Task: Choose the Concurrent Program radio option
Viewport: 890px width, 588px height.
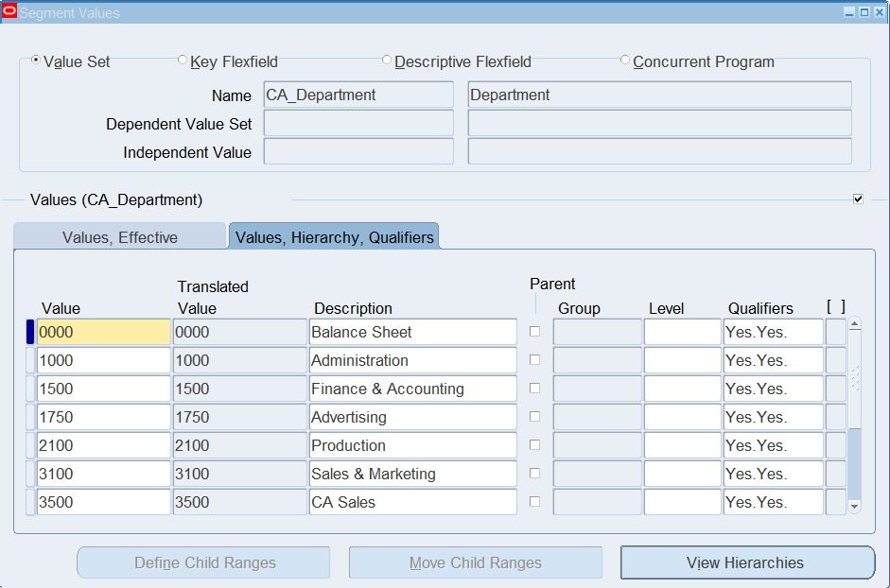Action: [x=625, y=60]
